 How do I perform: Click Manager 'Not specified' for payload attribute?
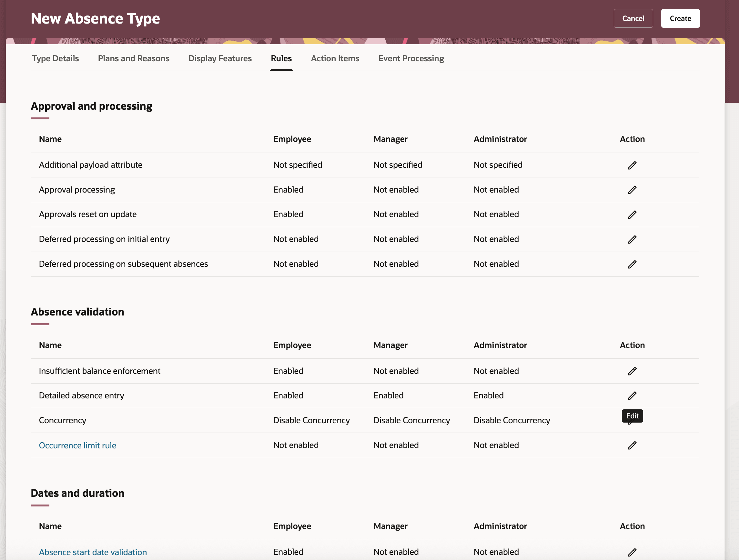[x=398, y=165]
